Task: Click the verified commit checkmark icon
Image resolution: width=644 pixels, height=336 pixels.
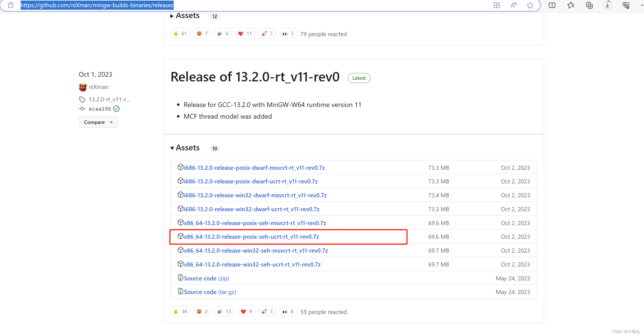Action: pos(116,109)
